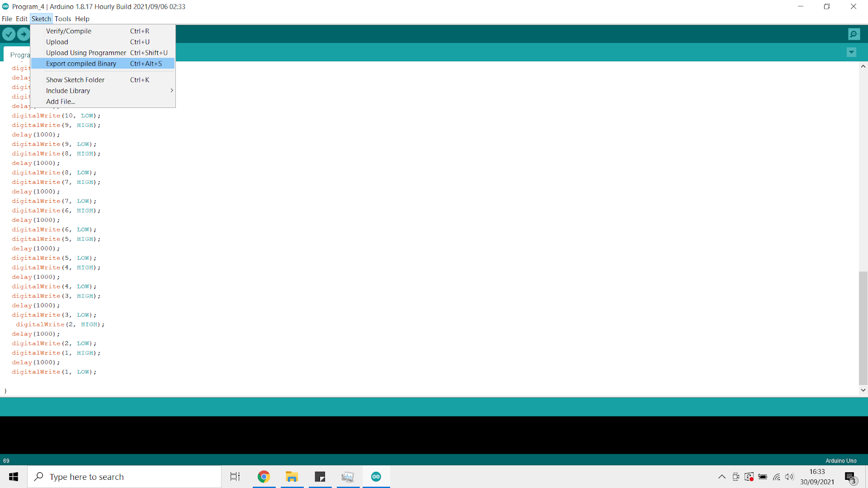This screenshot has width=868, height=488.
Task: Open the dark notes app taskbar icon
Action: [x=320, y=477]
